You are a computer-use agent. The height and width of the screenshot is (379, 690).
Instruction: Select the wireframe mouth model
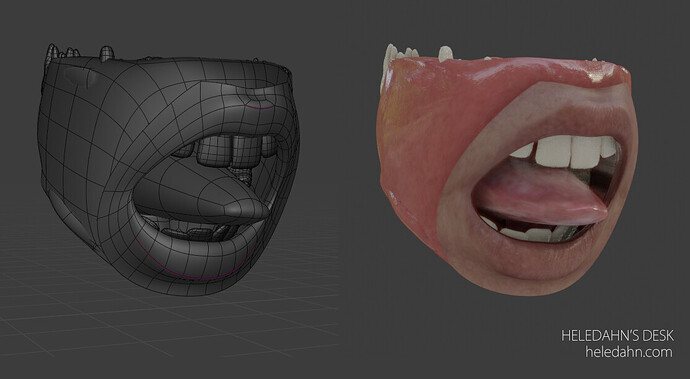[x=169, y=169]
